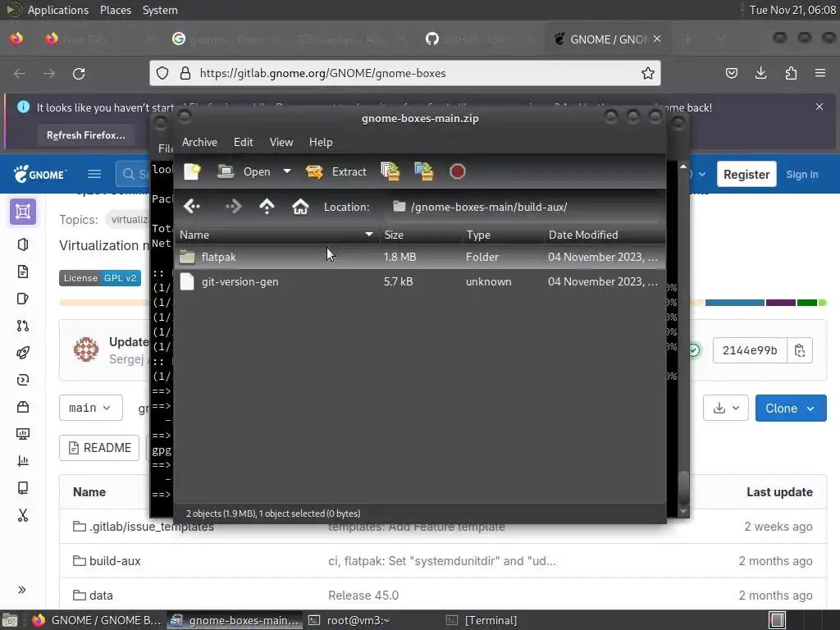840x630 pixels.
Task: Go forward to the next archive location
Action: [233, 206]
